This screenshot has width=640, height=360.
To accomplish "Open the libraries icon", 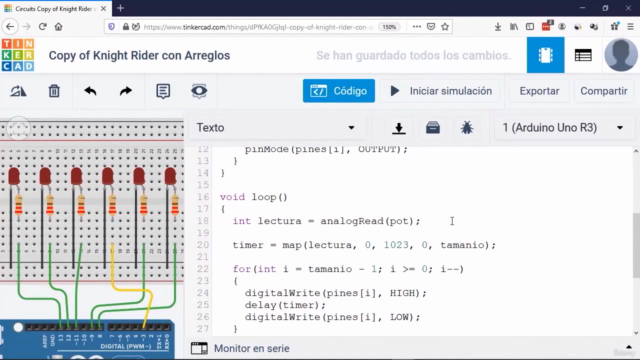I will click(433, 128).
